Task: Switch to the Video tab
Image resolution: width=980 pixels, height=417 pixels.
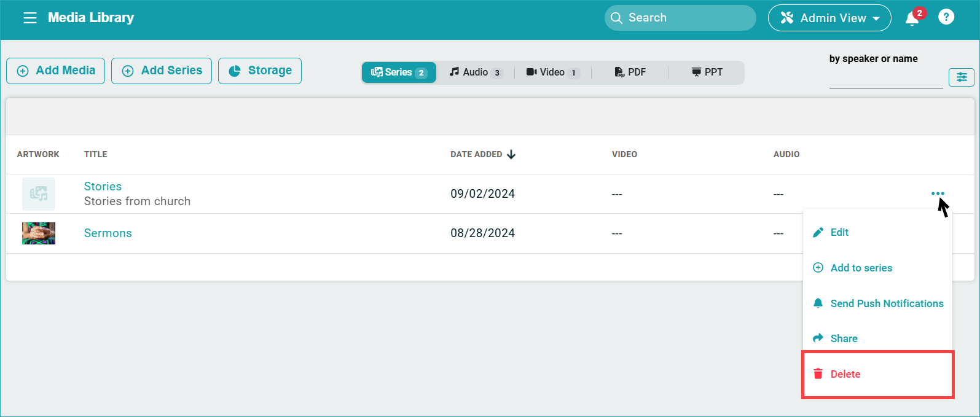Action: 552,72
